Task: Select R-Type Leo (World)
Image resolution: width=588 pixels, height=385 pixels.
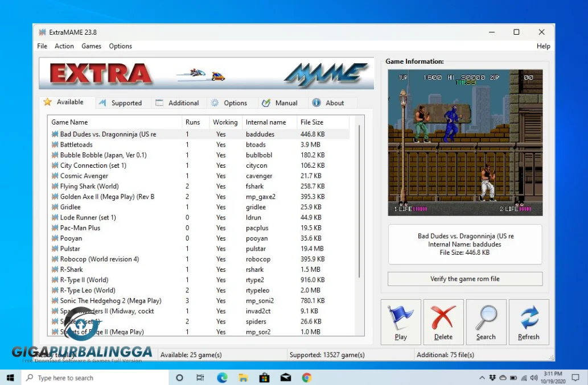Action: (200, 290)
